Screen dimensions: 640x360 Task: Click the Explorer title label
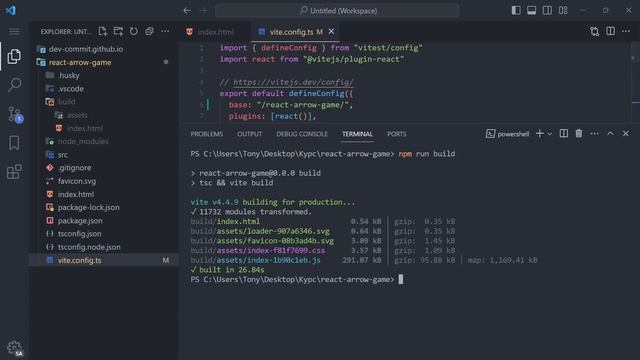[x=66, y=31]
